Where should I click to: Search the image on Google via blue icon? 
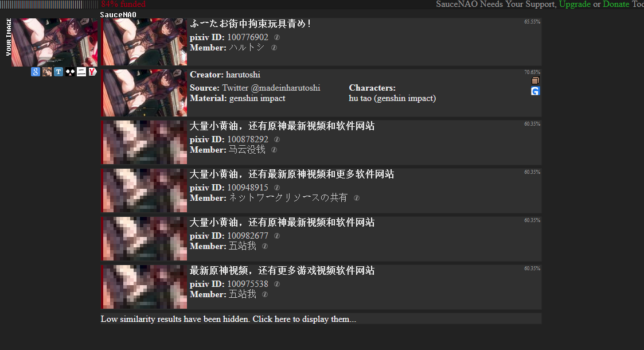pos(36,72)
